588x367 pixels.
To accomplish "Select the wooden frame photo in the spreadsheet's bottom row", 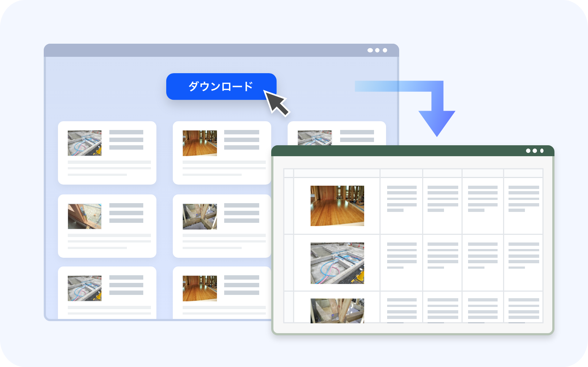I will click(337, 311).
